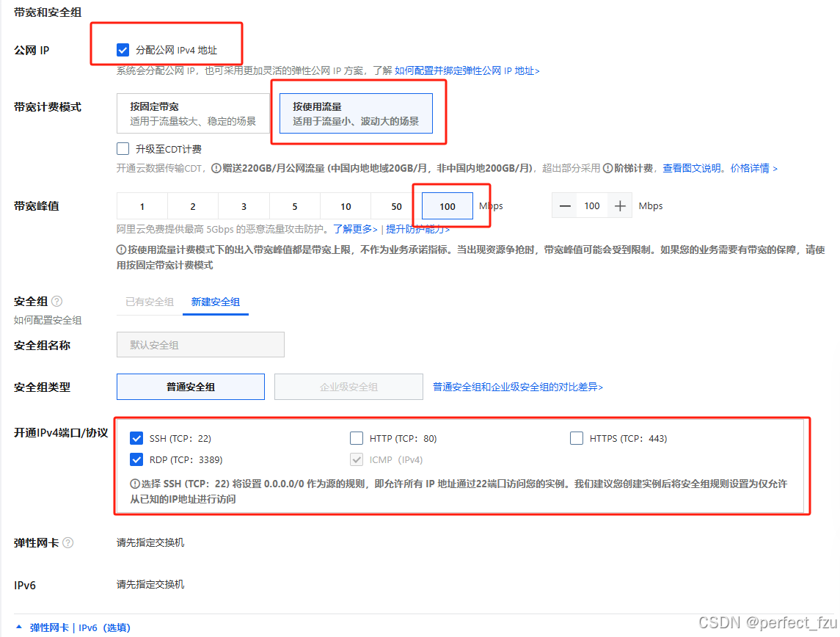Enable 升级至CDT计费 option
The width and height of the screenshot is (840, 637).
[x=123, y=148]
